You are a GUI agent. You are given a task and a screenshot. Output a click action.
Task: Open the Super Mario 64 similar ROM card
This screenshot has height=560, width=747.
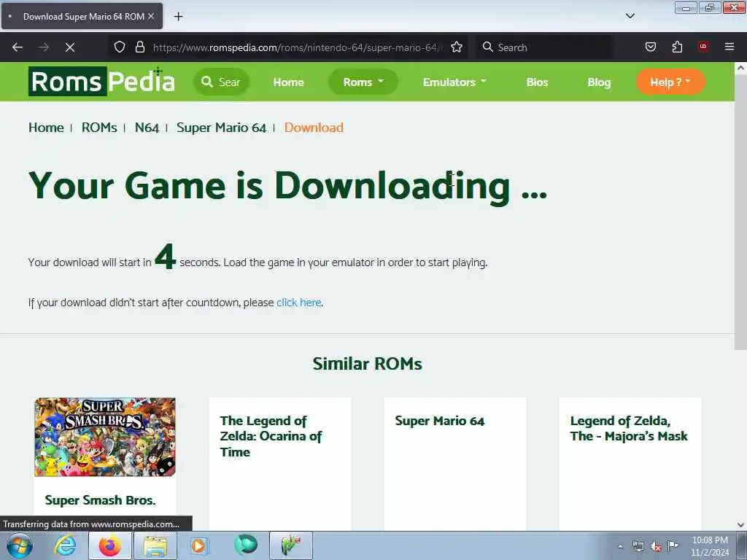[x=455, y=463]
